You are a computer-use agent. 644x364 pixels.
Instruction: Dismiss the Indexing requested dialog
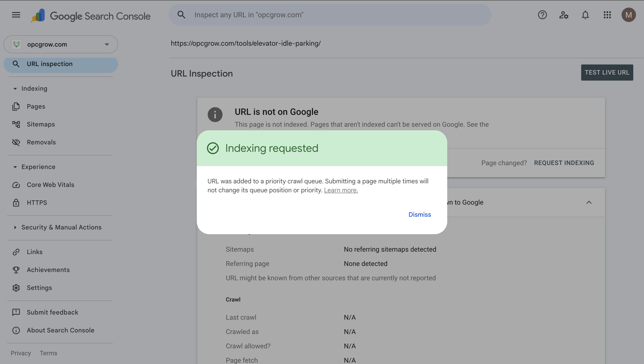pyautogui.click(x=419, y=214)
